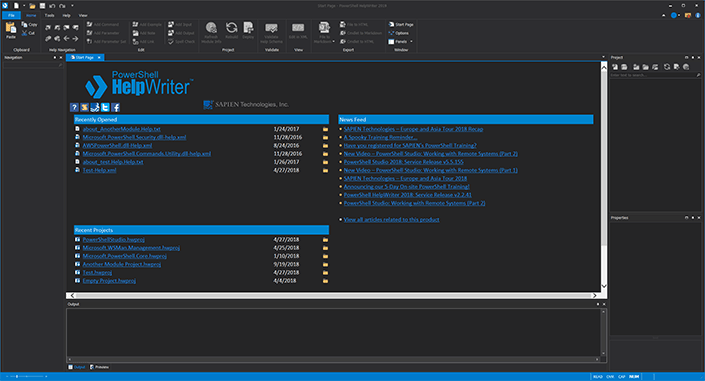Click Add Link in the ribbon

coord(143,41)
